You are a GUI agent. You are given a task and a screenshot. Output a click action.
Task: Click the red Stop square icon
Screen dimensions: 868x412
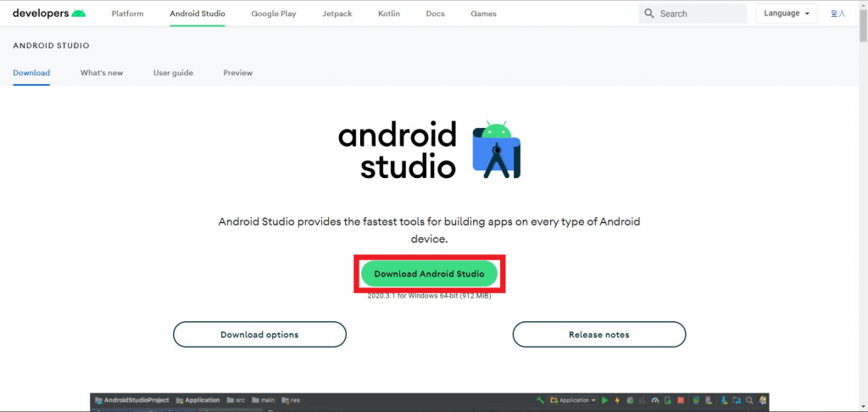coord(681,400)
